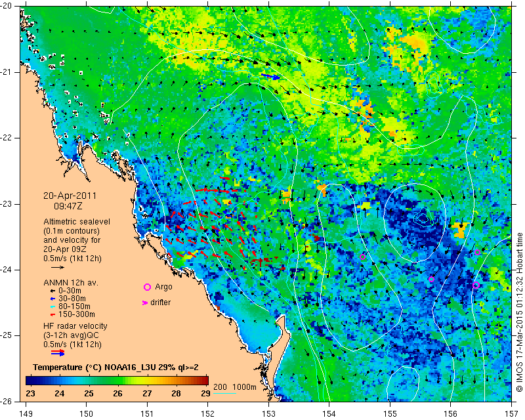The width and height of the screenshot is (525, 420).
Task: Click the Argo float marker near 156.4°E, 24.2°S
Action: [476, 285]
